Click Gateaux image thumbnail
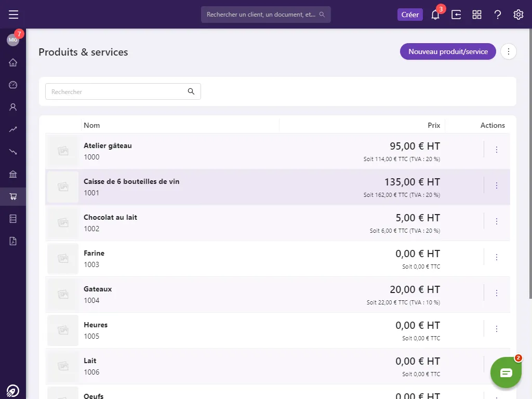532x399 pixels. [63, 295]
